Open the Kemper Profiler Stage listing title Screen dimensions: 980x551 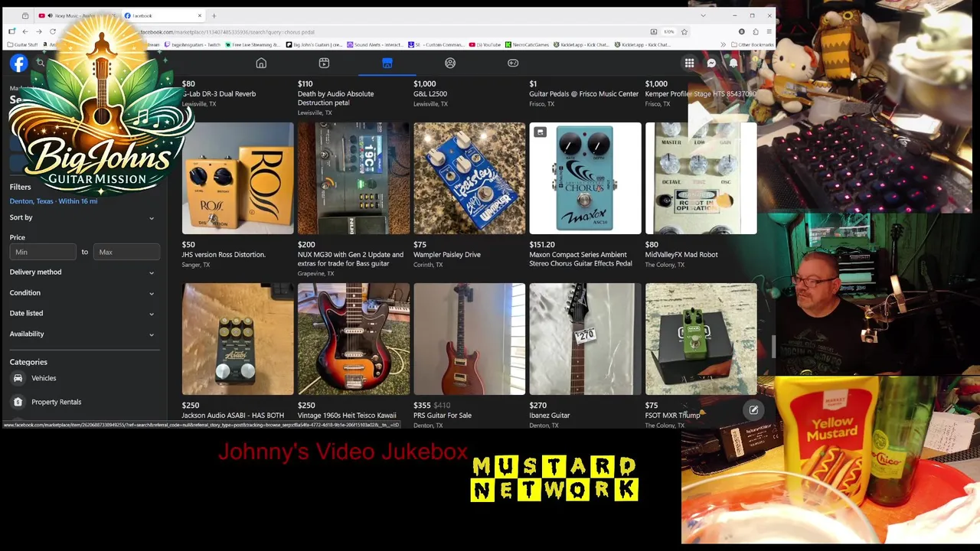[x=701, y=94]
